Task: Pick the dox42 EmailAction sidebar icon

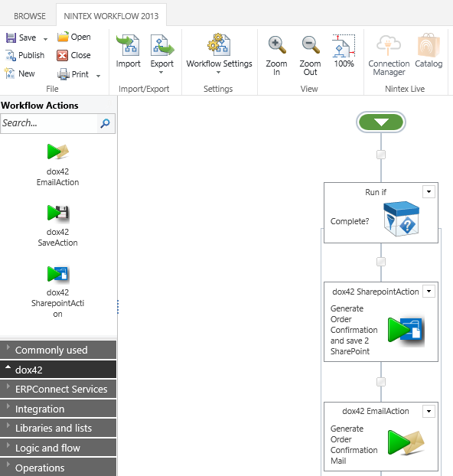Action: [57, 152]
